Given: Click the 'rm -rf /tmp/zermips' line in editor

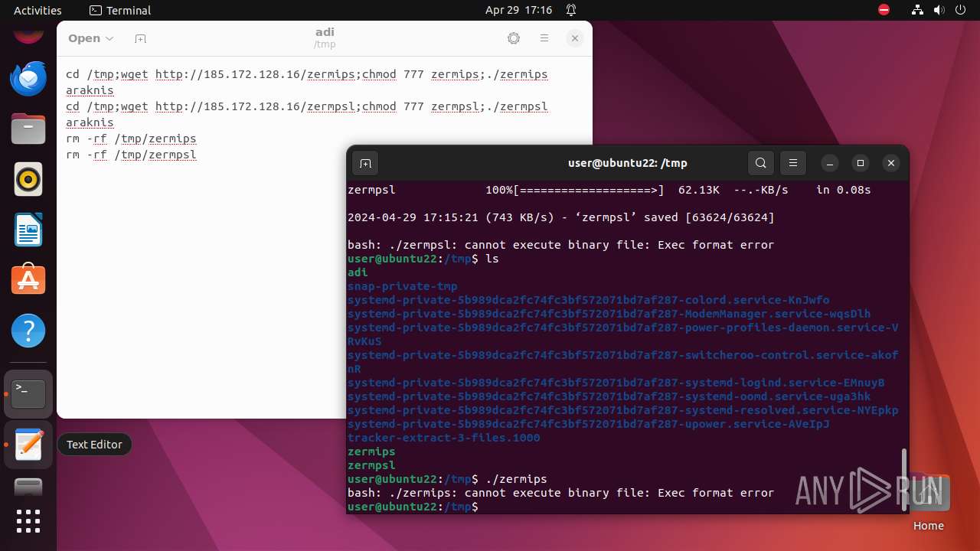Looking at the screenshot, I should [131, 139].
